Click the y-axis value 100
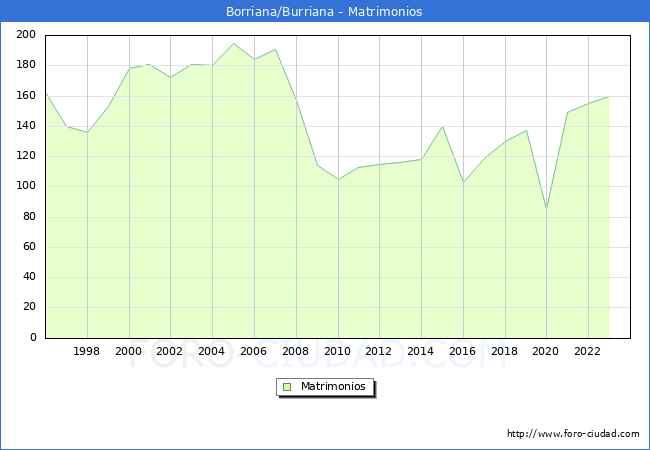The height and width of the screenshot is (450, 650). (26, 186)
